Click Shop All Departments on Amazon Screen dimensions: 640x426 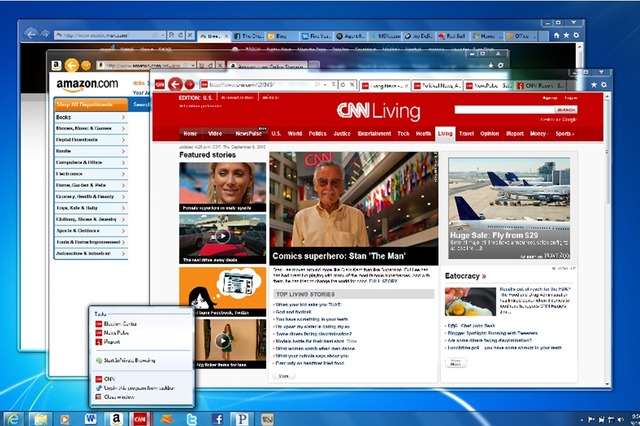91,105
